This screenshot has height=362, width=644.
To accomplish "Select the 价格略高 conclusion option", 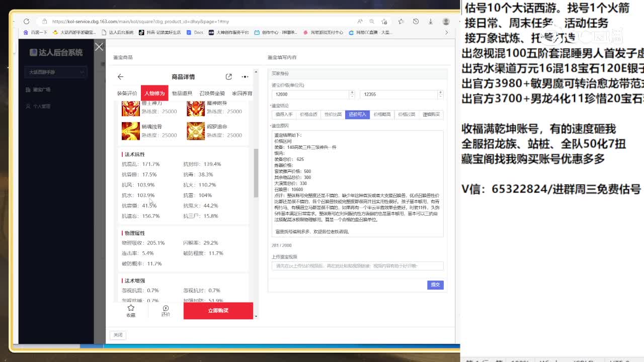I will tap(382, 115).
